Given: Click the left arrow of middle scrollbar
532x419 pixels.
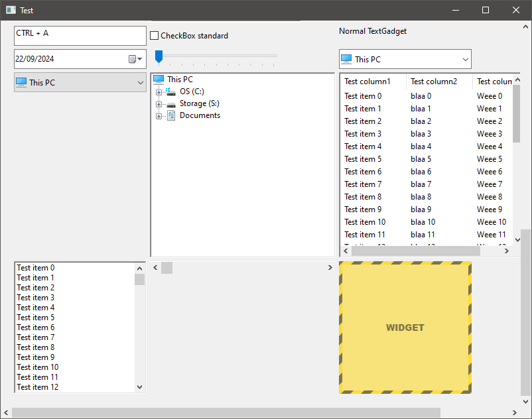Looking at the screenshot, I should (155, 267).
